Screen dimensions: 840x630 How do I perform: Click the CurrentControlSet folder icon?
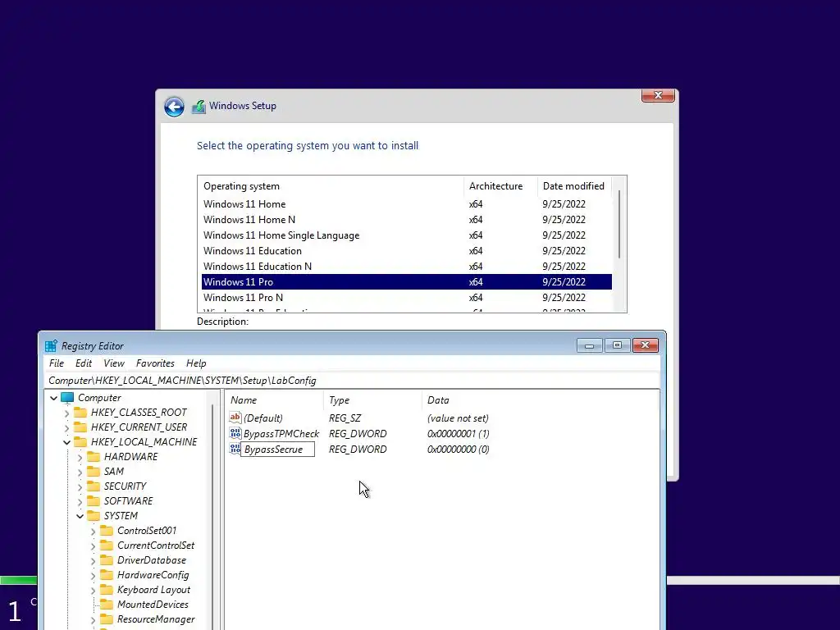[x=107, y=546]
